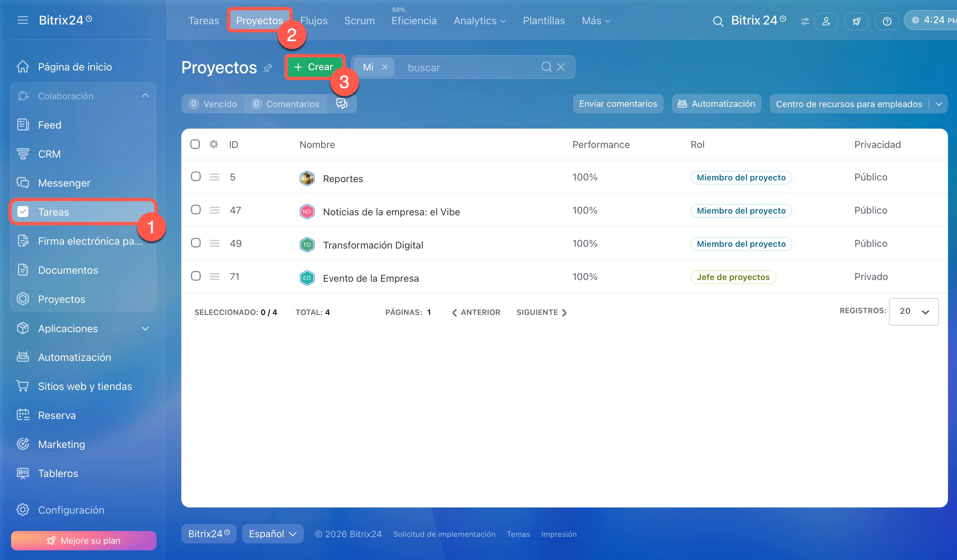Check the Transformación Digital row checkbox

point(195,243)
